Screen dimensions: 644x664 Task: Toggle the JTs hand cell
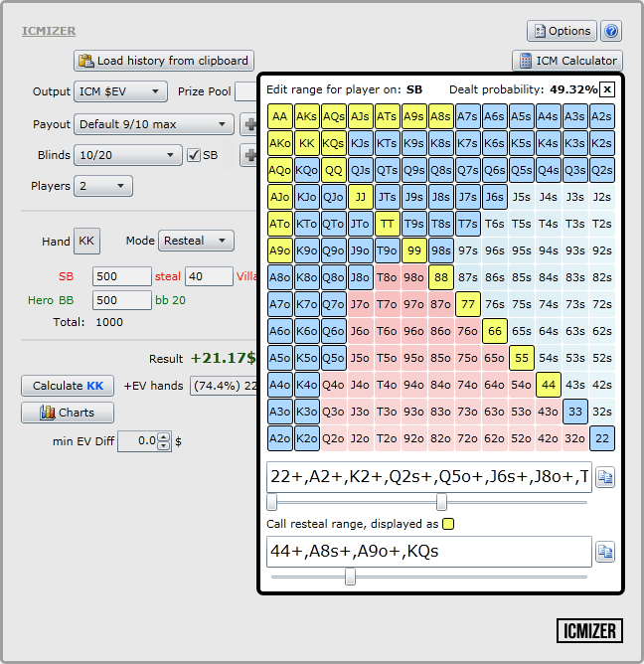[387, 197]
